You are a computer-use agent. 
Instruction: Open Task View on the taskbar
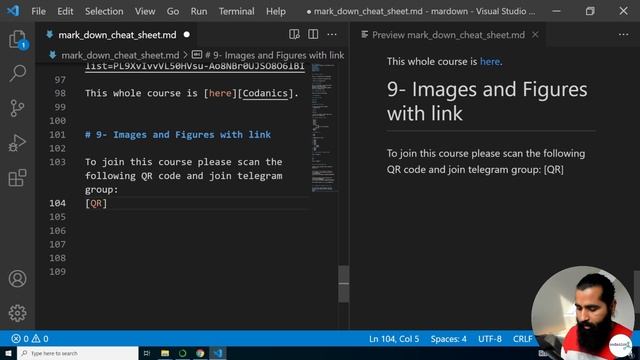pyautogui.click(x=147, y=353)
